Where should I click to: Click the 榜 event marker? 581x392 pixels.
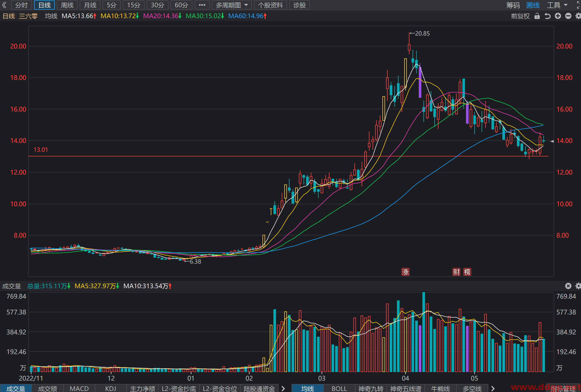(x=467, y=272)
